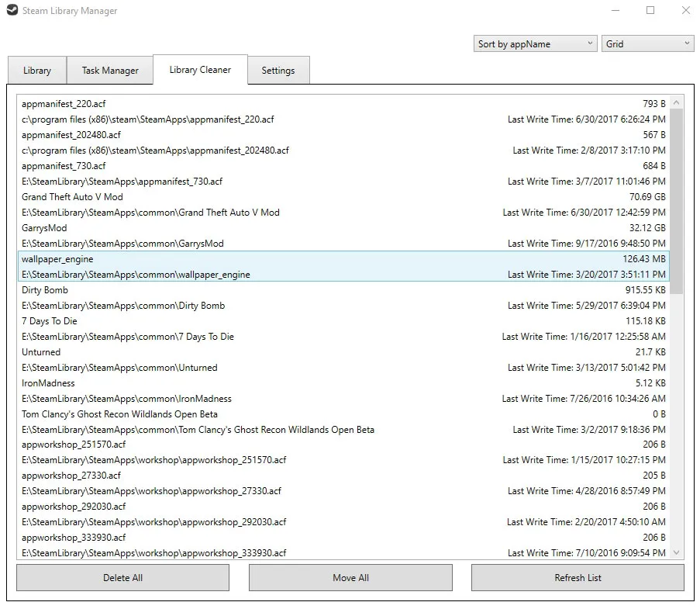This screenshot has height=609, width=700.
Task: Select the wallpaper_engine entry name
Action: 57,259
